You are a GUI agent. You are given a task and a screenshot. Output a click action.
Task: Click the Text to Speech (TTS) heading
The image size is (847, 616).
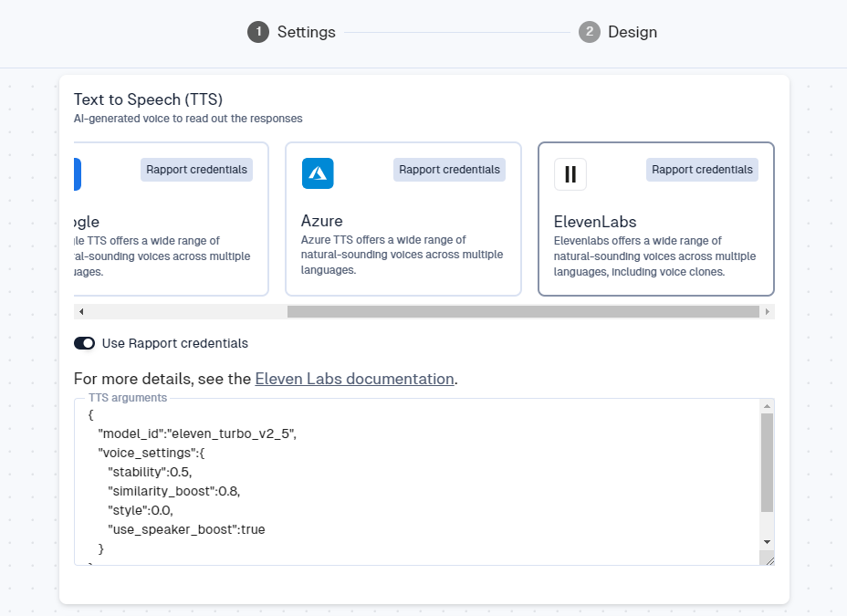149,99
